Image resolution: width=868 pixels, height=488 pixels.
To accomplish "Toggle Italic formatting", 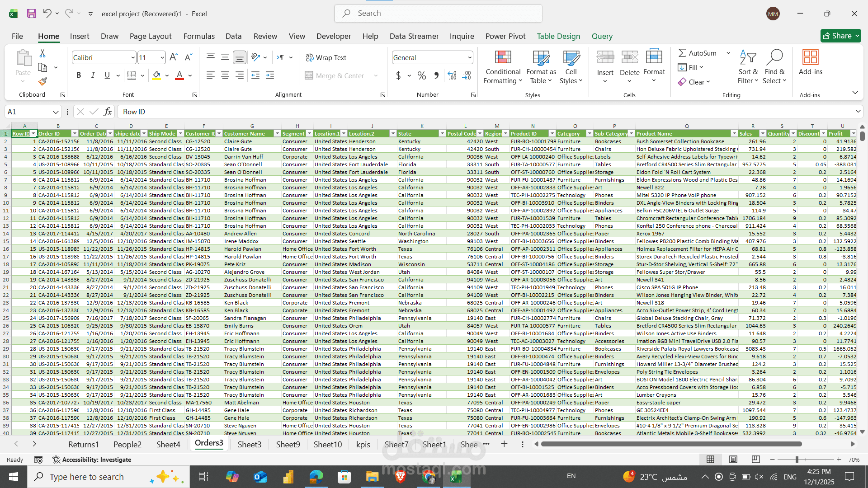I will click(93, 75).
